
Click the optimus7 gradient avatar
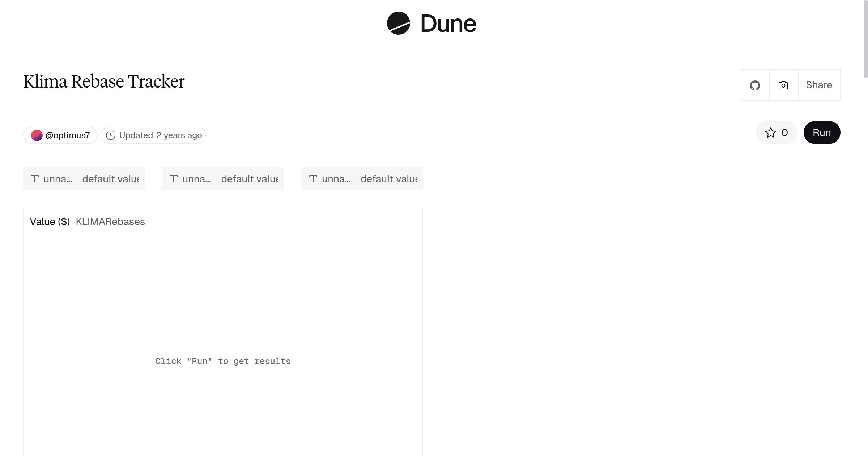coord(37,135)
